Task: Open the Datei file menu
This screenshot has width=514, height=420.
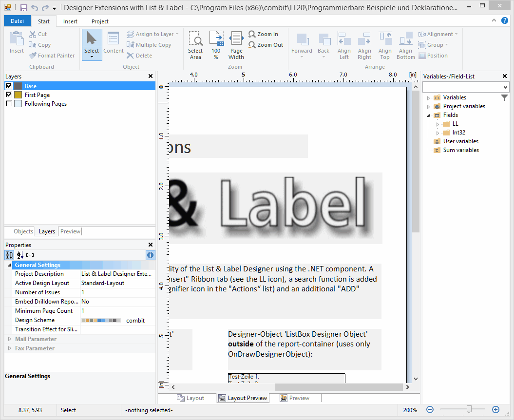Action: pos(18,21)
